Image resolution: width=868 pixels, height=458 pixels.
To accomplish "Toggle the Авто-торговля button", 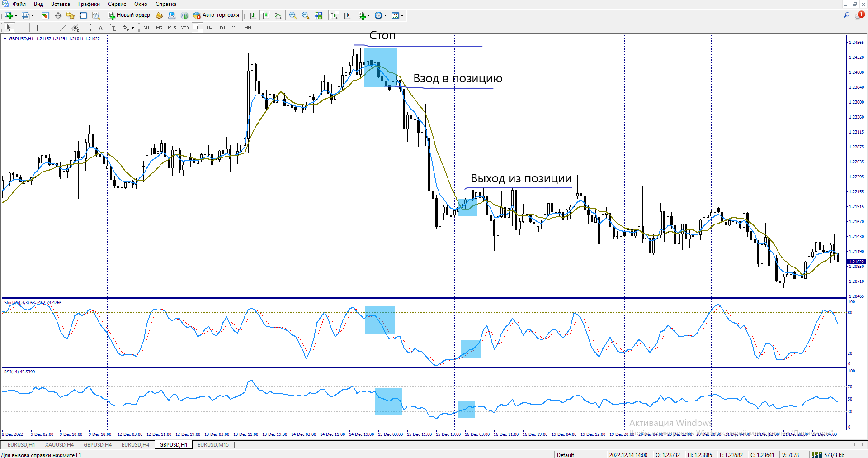I will tap(216, 15).
